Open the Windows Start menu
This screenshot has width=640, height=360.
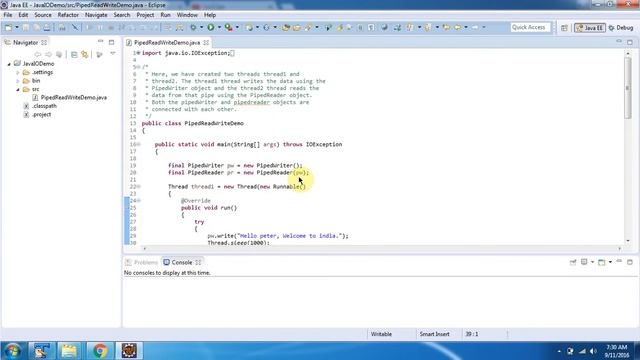[x=13, y=351]
